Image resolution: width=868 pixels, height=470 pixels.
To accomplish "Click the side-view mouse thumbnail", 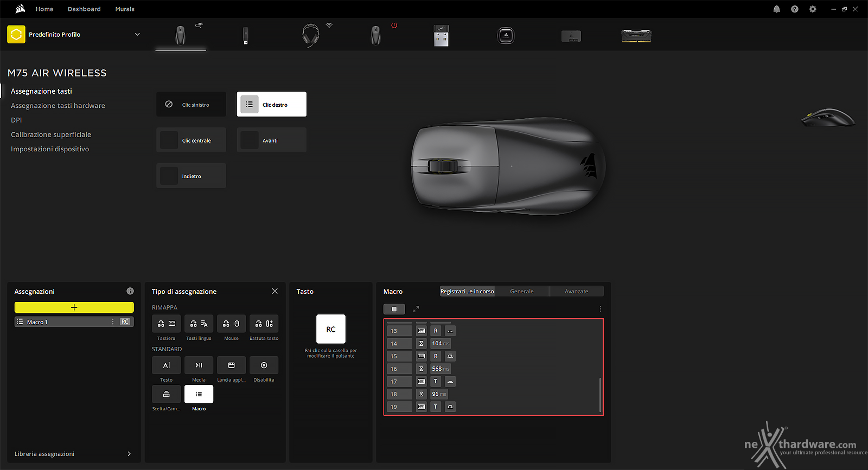I will click(828, 117).
